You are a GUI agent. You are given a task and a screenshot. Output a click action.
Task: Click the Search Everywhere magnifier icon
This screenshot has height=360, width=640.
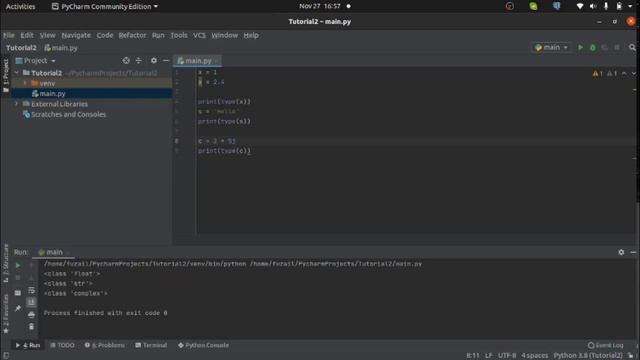click(632, 47)
